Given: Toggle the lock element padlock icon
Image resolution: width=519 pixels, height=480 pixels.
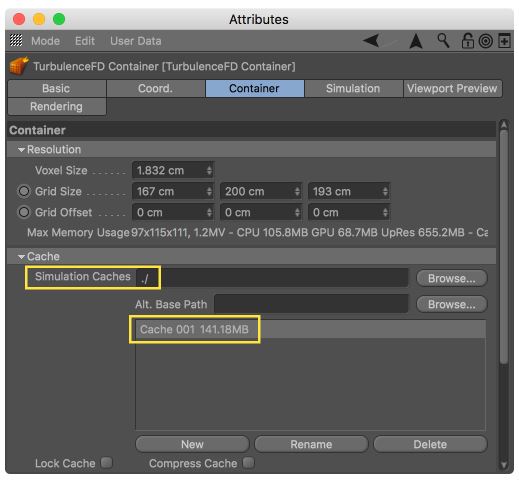Looking at the screenshot, I should click(467, 41).
